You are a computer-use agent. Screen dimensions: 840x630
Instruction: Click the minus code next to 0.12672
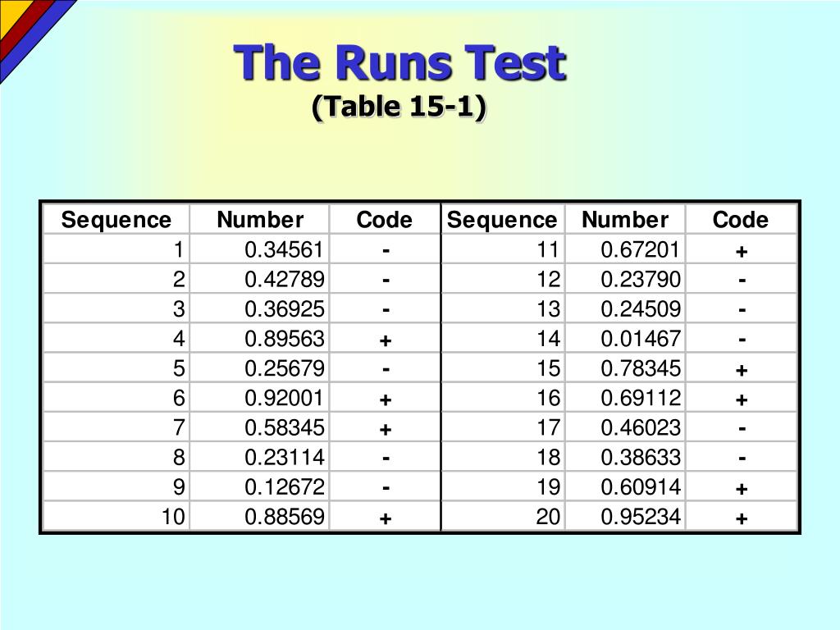(x=386, y=488)
